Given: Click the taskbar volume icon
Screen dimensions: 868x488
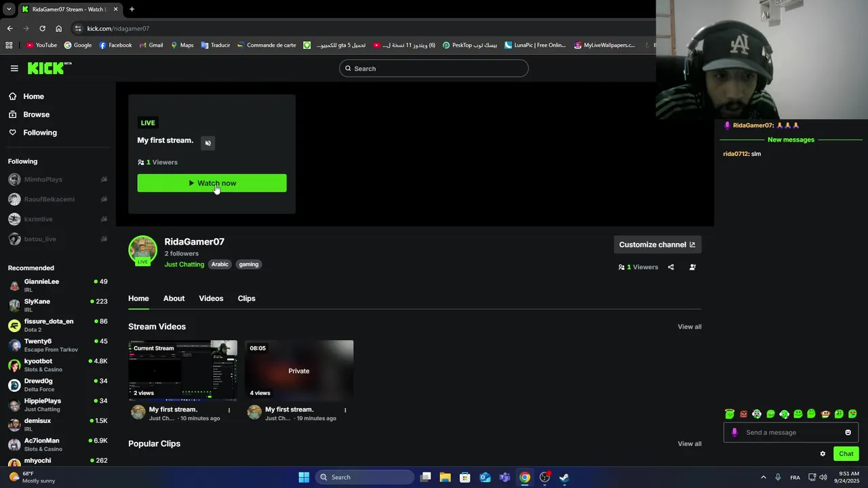Looking at the screenshot, I should click(823, 477).
